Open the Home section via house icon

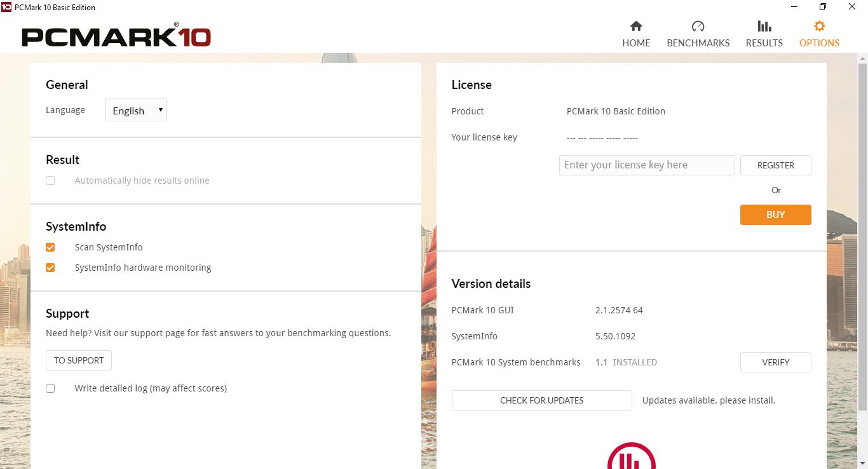click(636, 26)
